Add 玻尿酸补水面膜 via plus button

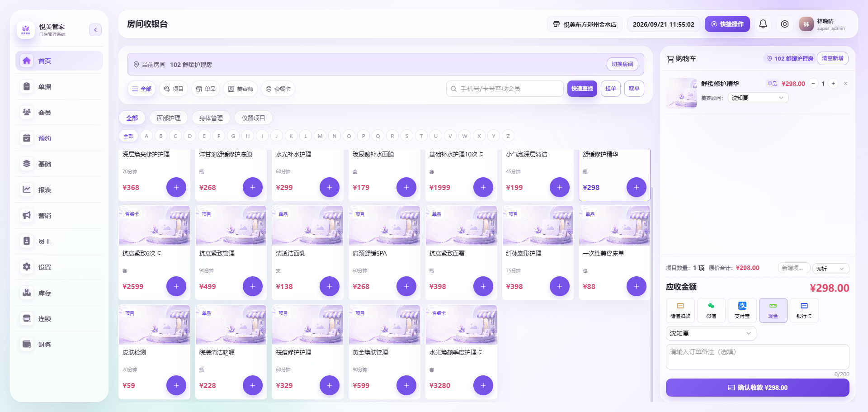(x=406, y=187)
